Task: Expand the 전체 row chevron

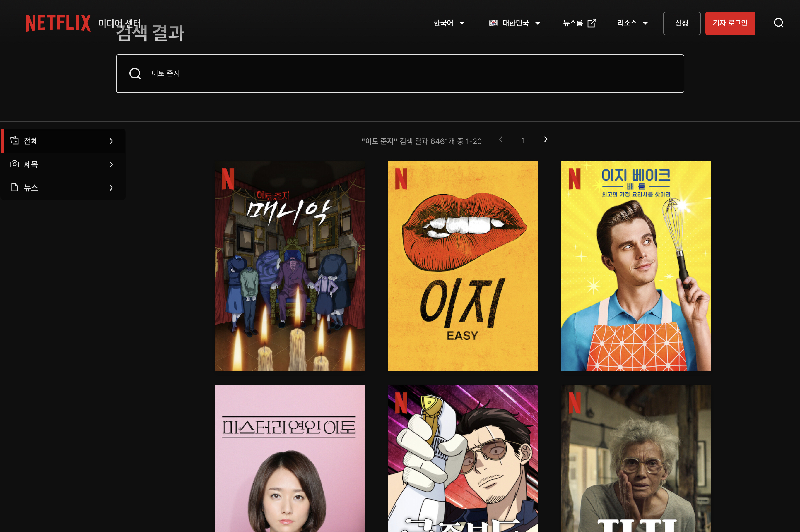Action: tap(111, 141)
